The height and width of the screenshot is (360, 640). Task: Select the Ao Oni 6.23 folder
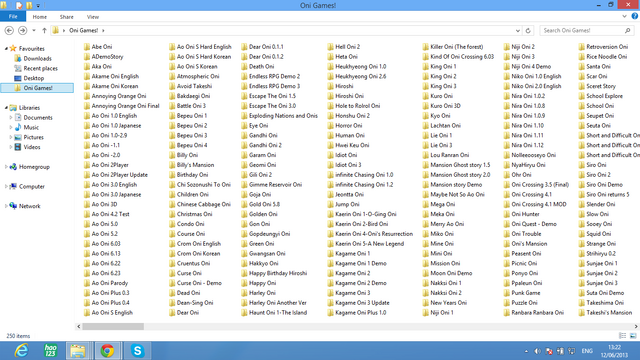click(102, 273)
